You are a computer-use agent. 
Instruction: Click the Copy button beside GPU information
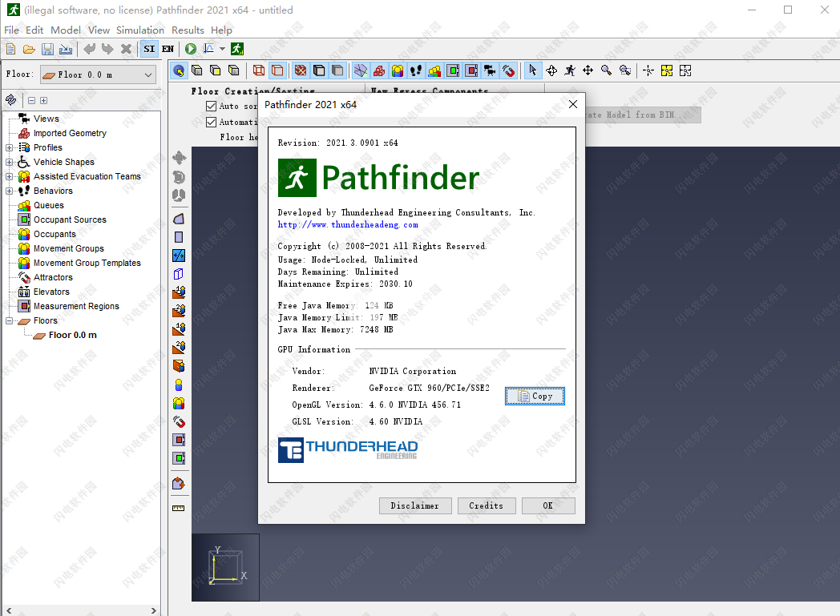click(x=535, y=396)
